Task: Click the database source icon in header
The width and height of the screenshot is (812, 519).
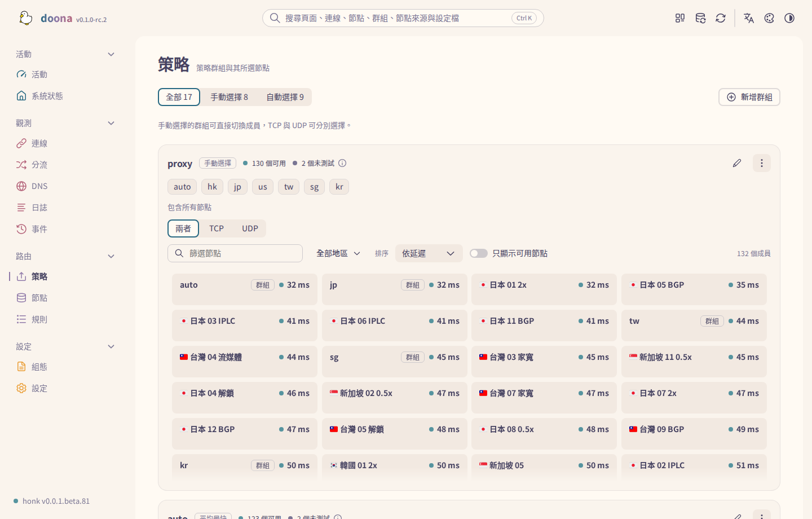Action: pyautogui.click(x=700, y=18)
